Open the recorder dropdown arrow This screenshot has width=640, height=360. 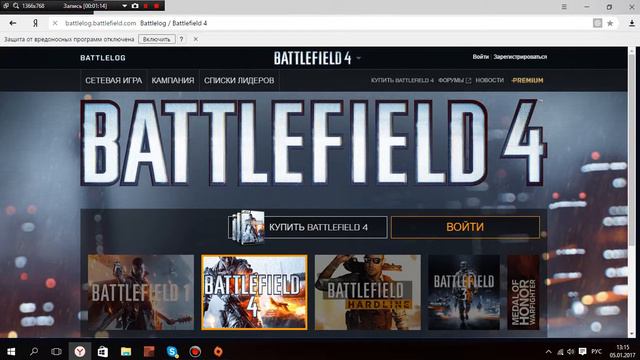[x=124, y=6]
